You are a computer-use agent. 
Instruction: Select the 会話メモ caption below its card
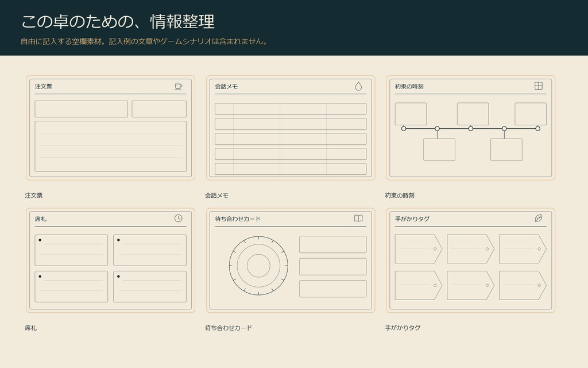(216, 195)
